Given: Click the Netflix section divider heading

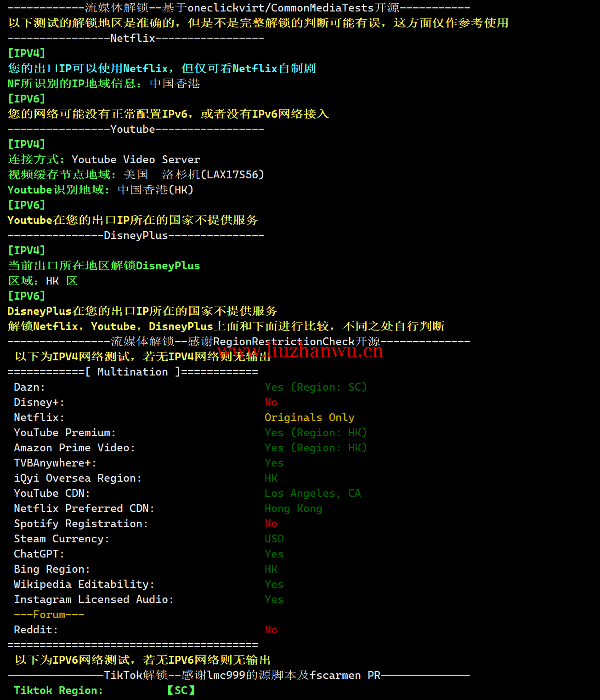Looking at the screenshot, I should pyautogui.click(x=136, y=38).
